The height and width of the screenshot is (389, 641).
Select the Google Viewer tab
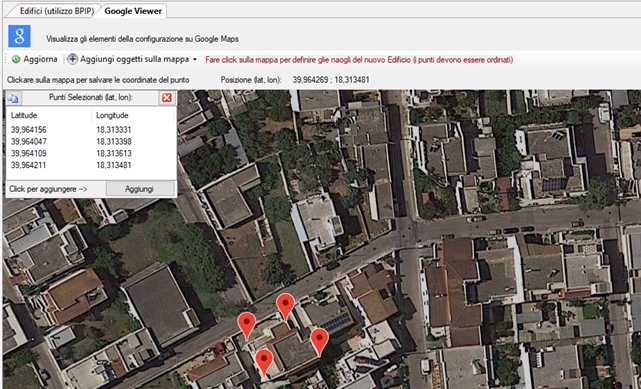134,11
